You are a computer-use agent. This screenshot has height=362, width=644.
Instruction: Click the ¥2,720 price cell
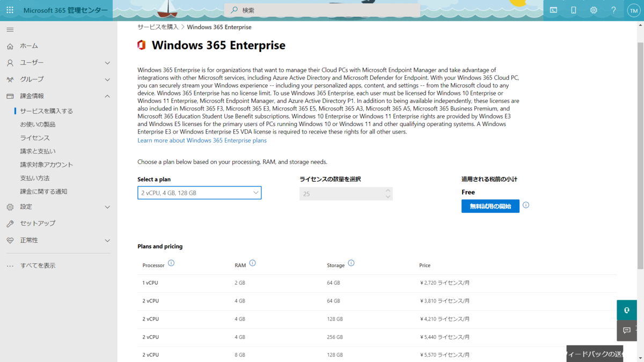pos(444,283)
